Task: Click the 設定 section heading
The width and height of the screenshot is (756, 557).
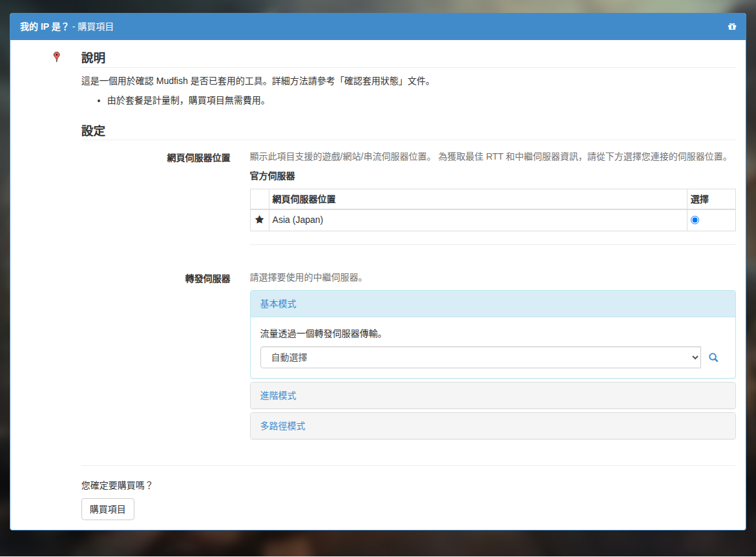Action: (93, 131)
